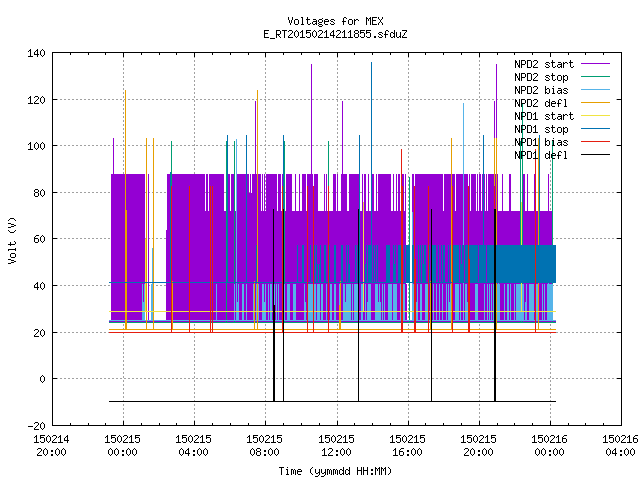Viewport: 640px width, 480px height.
Task: Click the 'Volt (V)' y-axis label
Action: (x=12, y=240)
